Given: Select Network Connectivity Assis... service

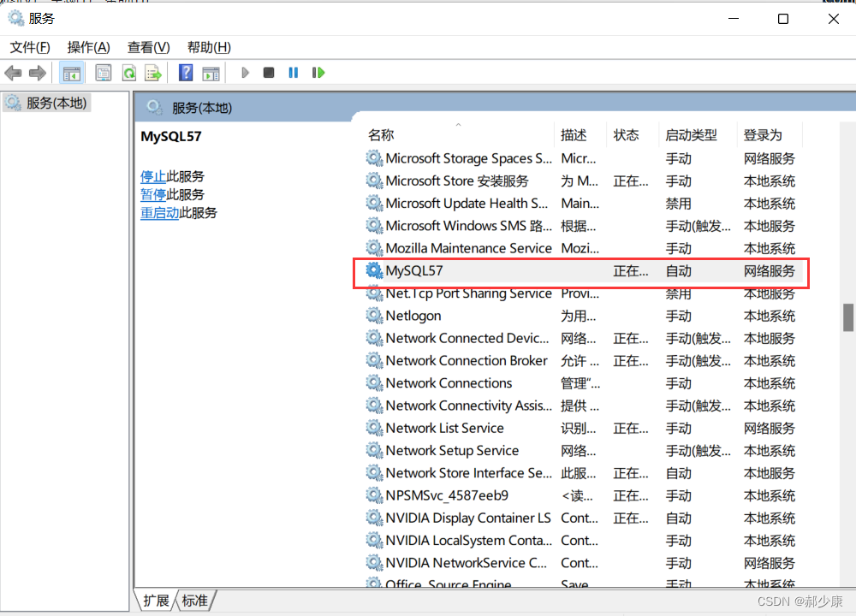Looking at the screenshot, I should click(468, 406).
